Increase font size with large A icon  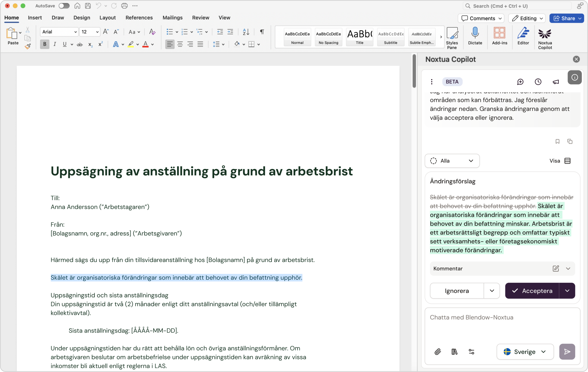click(106, 31)
